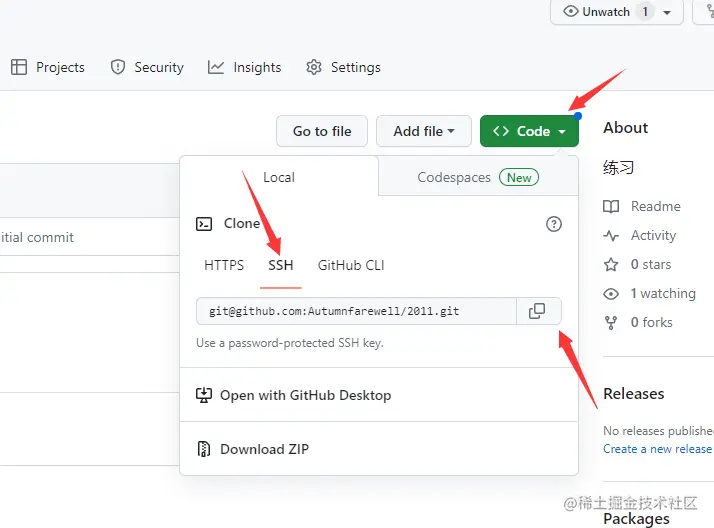Select the SSH clone option
Screen dimensions: 714x528
(x=280, y=265)
